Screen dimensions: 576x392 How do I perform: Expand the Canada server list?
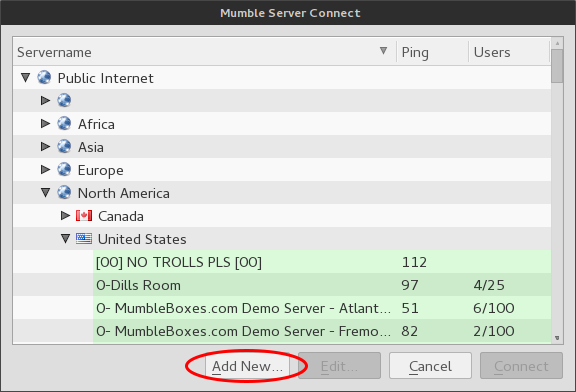[65, 216]
